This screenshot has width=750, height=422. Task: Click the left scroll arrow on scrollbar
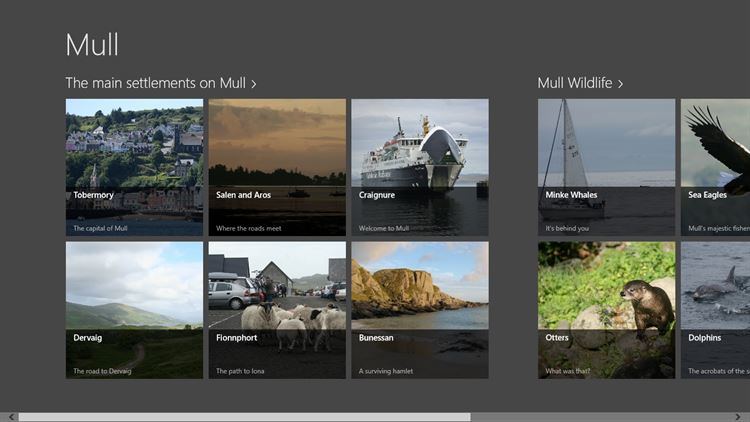[11, 417]
